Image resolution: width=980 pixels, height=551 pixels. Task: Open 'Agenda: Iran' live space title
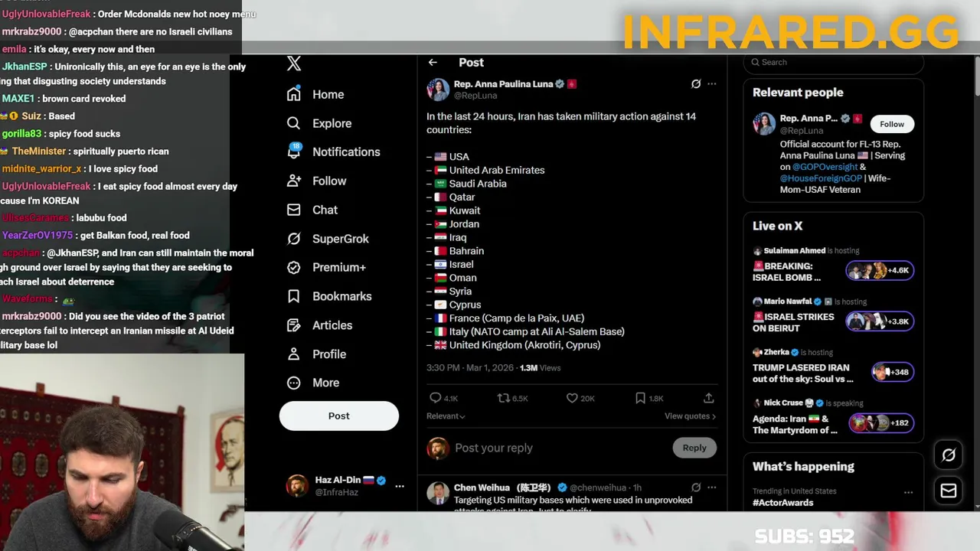(795, 424)
